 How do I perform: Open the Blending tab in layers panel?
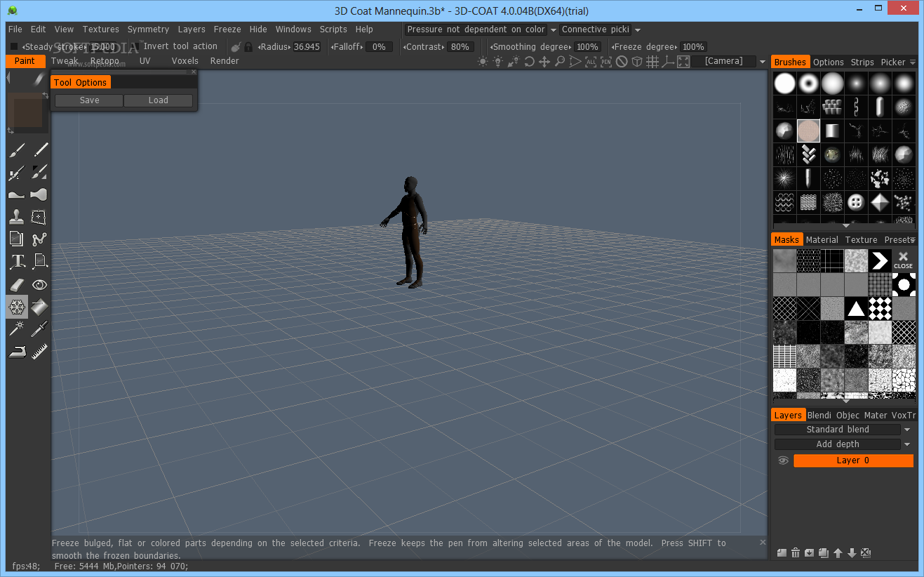819,416
